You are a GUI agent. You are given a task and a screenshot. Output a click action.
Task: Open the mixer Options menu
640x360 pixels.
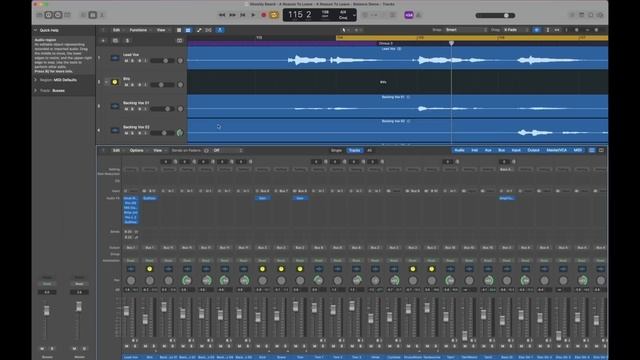137,151
